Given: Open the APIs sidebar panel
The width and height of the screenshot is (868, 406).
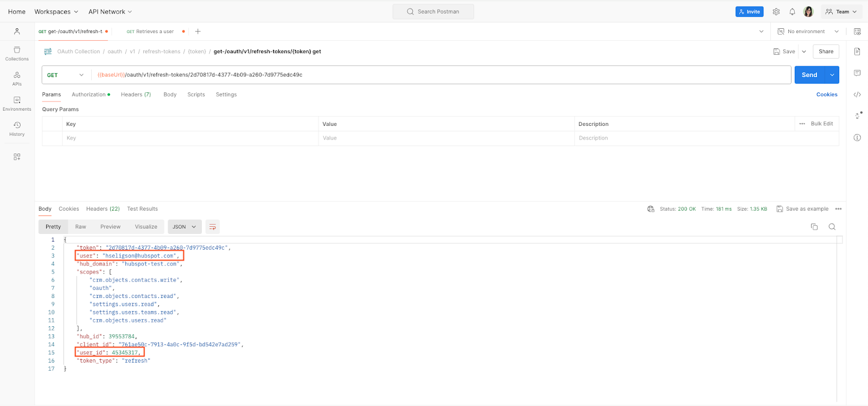Looking at the screenshot, I should [x=17, y=78].
